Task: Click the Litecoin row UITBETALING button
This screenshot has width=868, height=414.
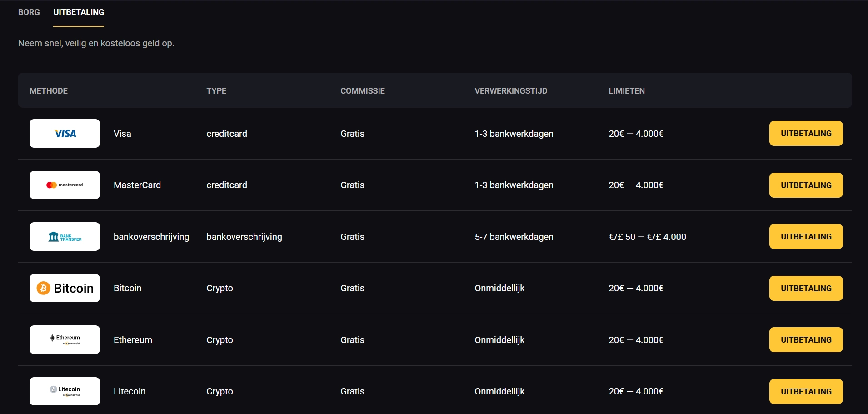Action: 806,391
